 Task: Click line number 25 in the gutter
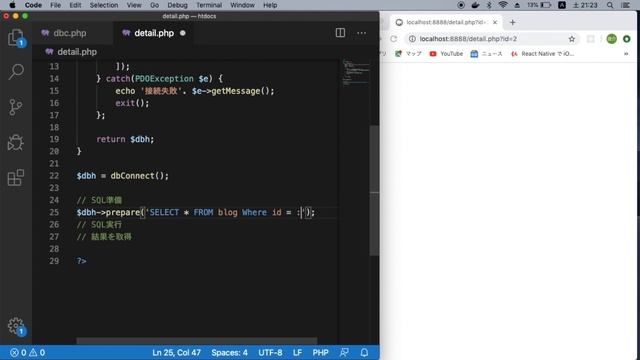pos(54,212)
